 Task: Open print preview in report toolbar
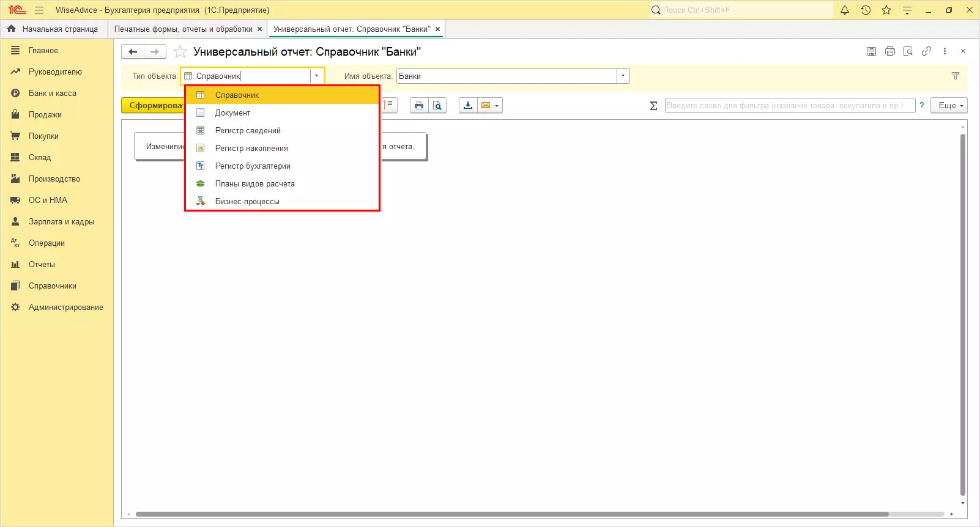[437, 105]
